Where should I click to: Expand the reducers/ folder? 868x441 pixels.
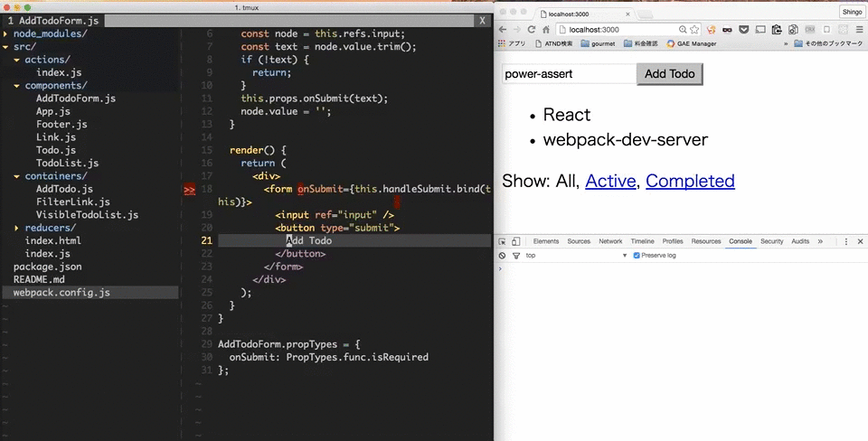click(x=16, y=228)
